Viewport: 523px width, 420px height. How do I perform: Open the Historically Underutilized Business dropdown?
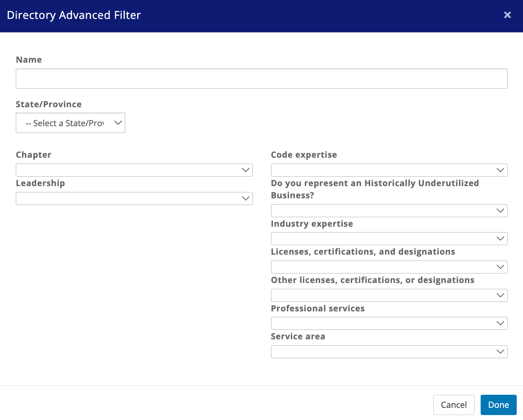[x=389, y=210]
